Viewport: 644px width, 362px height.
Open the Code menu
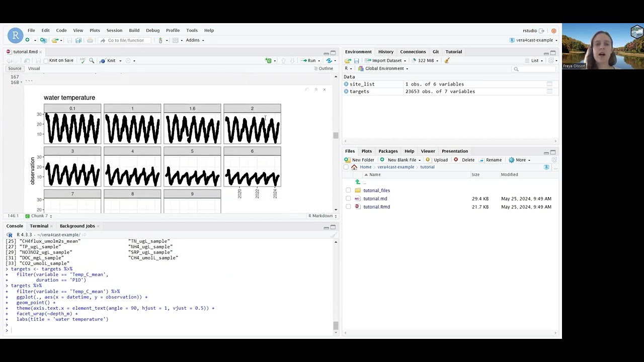tap(61, 30)
